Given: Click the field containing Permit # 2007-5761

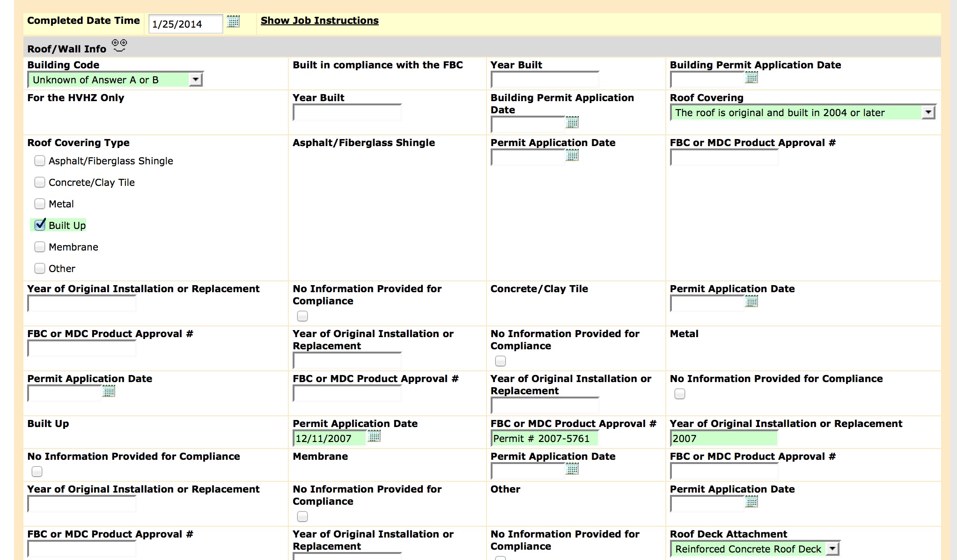Looking at the screenshot, I should pos(545,438).
